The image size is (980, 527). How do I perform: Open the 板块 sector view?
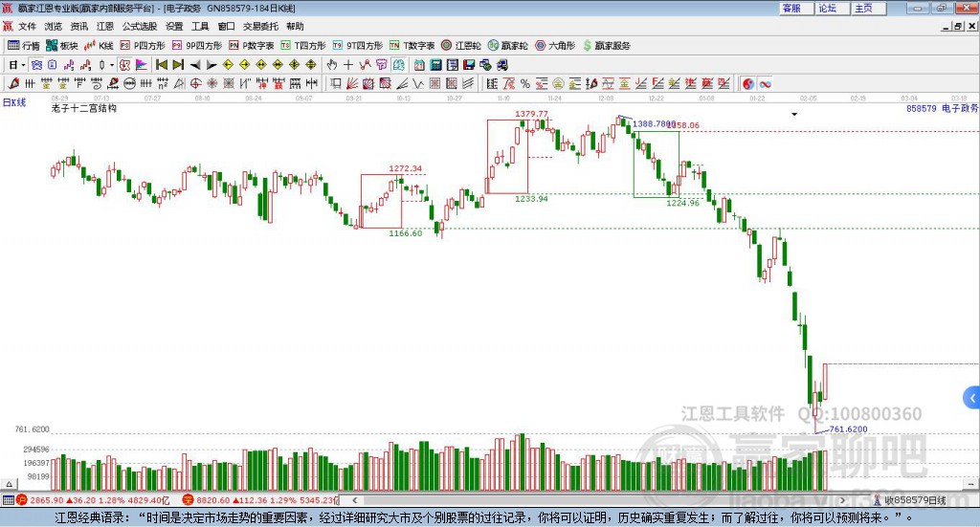(62, 46)
